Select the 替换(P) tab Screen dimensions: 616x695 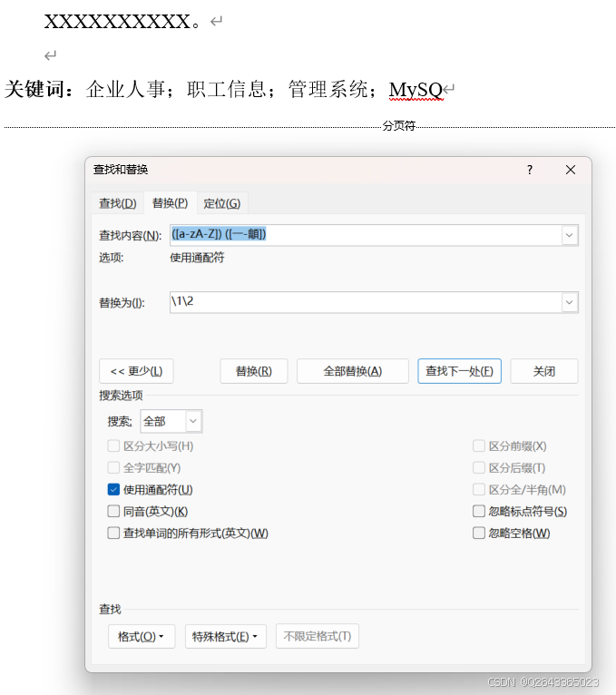(x=170, y=203)
